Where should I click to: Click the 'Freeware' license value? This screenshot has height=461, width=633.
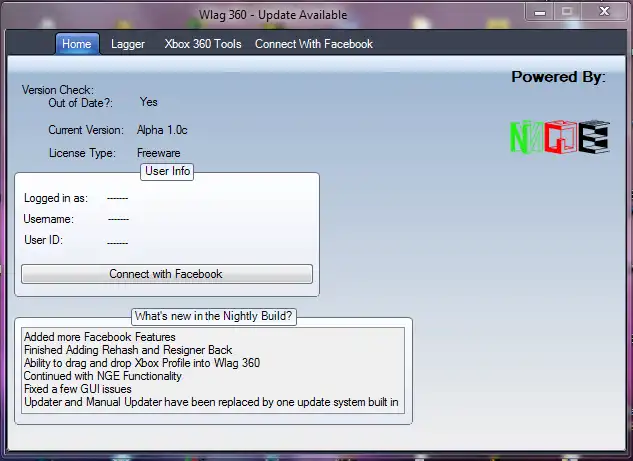[x=159, y=153]
